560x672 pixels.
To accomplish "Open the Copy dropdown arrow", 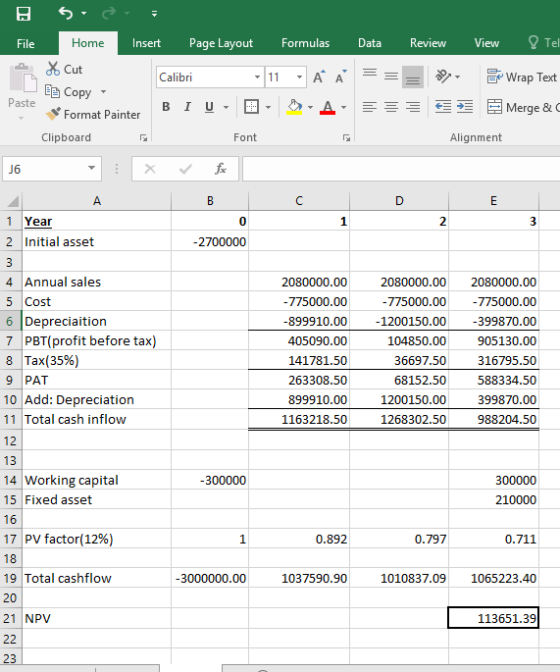I will tap(103, 92).
